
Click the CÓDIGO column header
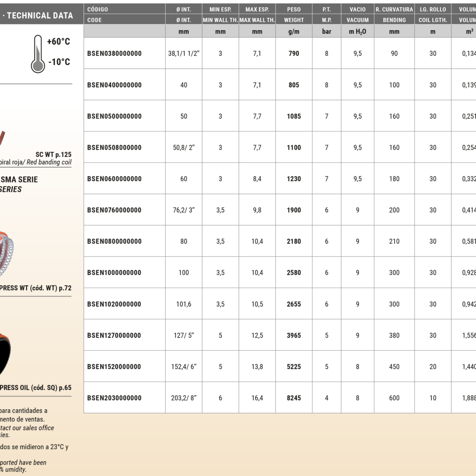point(98,9)
